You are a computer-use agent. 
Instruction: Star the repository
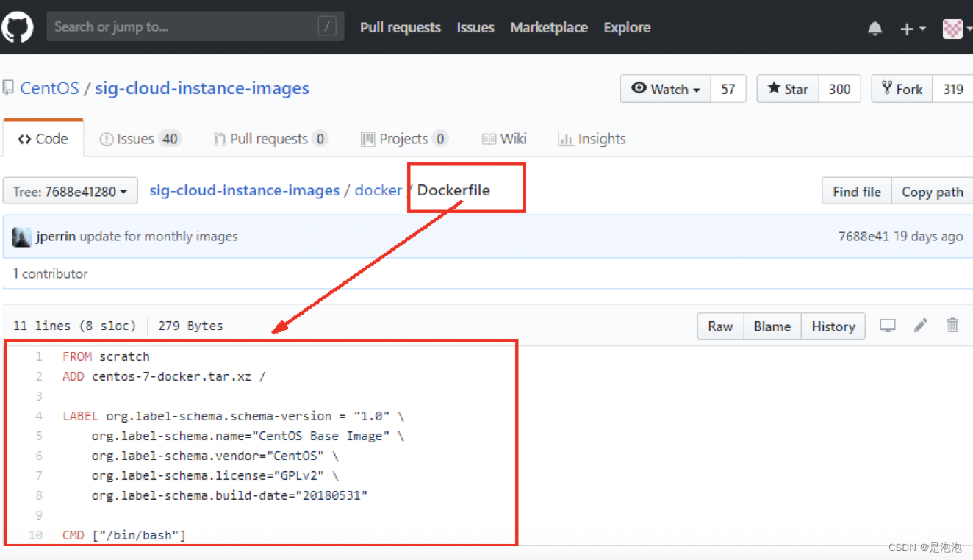[x=788, y=89]
